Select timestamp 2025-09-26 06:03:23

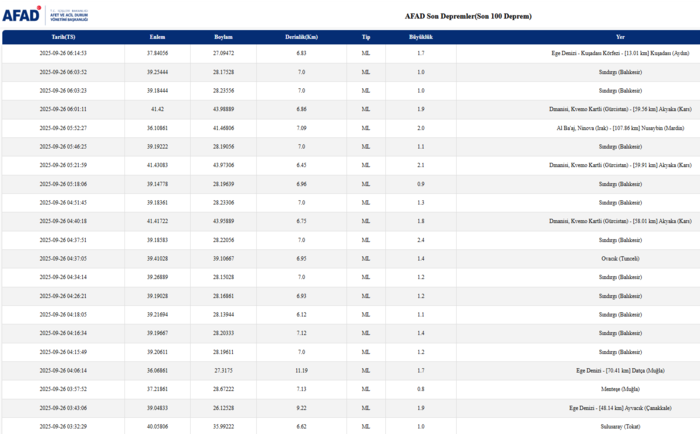[63, 91]
